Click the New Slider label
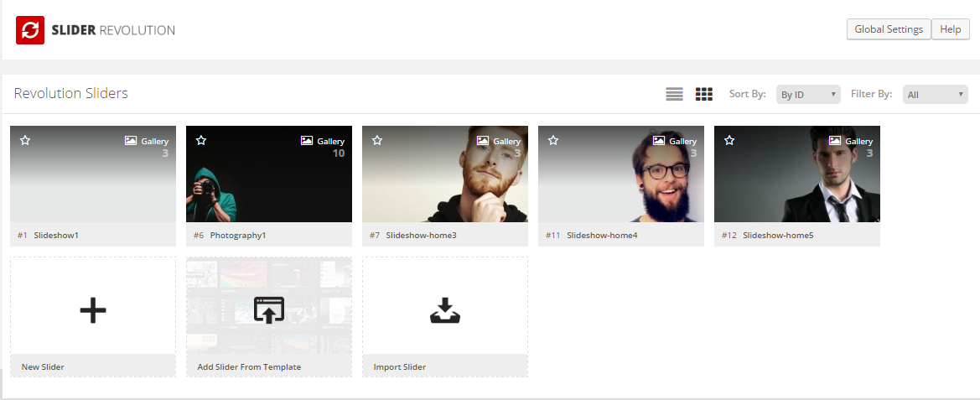This screenshot has height=400, width=980. tap(43, 366)
